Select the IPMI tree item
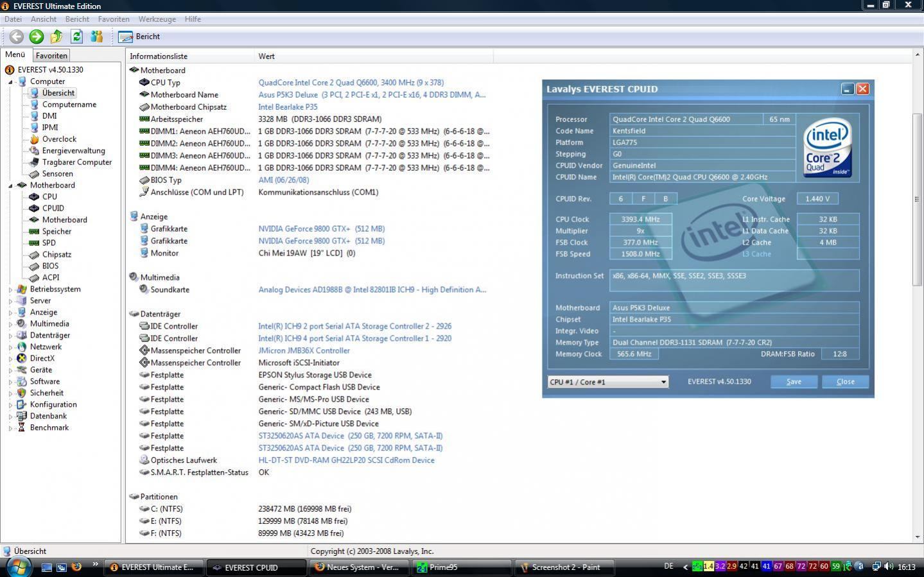924x577 pixels. tap(50, 128)
